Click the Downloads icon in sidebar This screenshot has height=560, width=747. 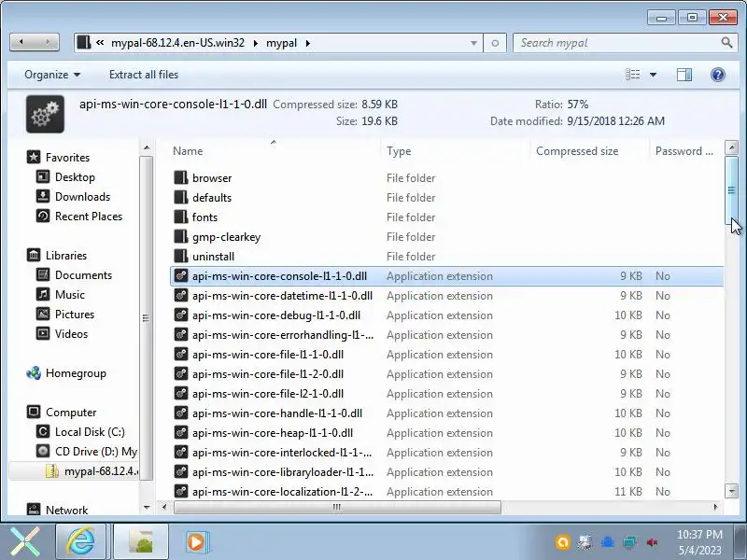[43, 196]
